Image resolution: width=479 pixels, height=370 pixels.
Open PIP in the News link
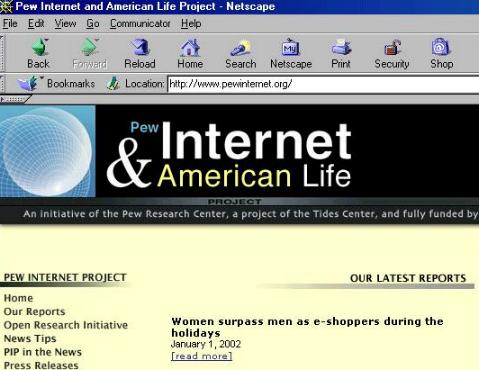click(x=43, y=352)
